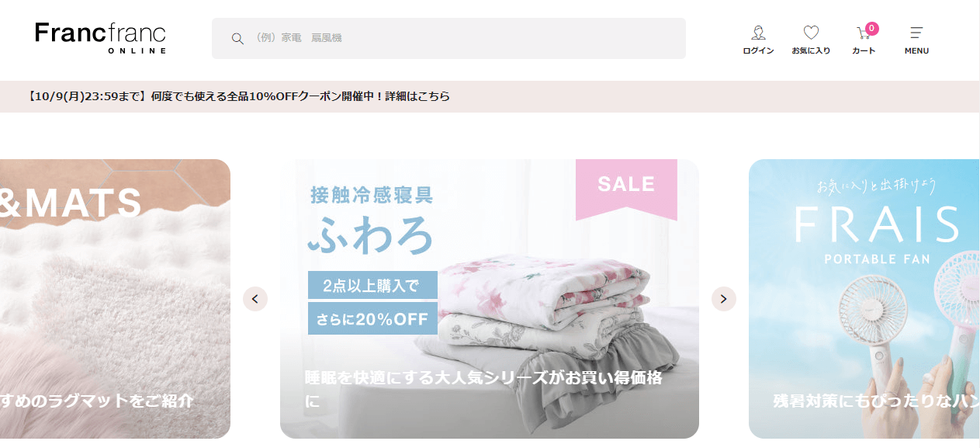Click the お気に入り text label
Screen dimensions: 980x448
[811, 50]
